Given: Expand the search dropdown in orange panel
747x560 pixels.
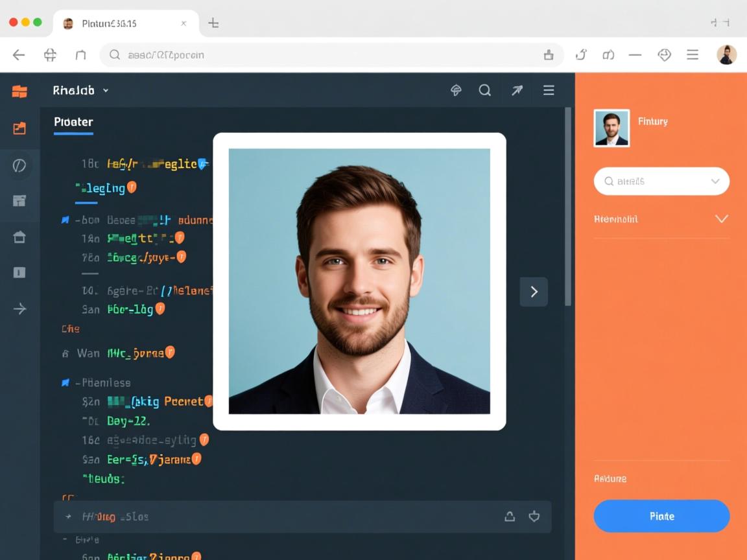Looking at the screenshot, I should [x=715, y=181].
